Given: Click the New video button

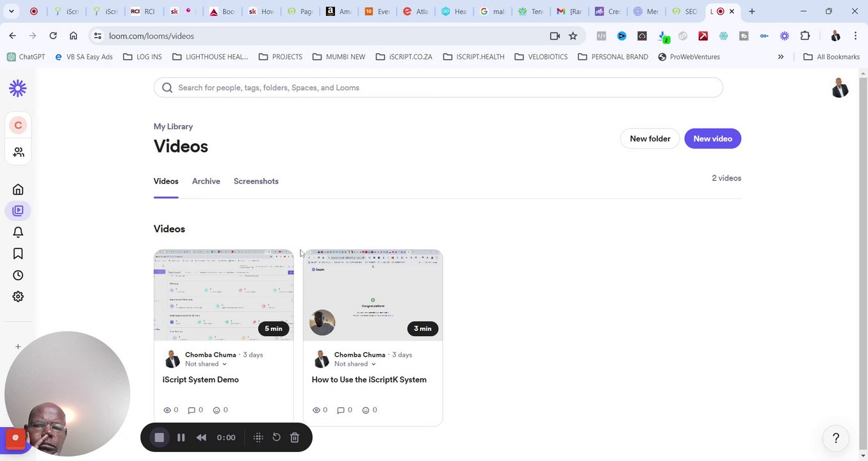Looking at the screenshot, I should (x=712, y=139).
